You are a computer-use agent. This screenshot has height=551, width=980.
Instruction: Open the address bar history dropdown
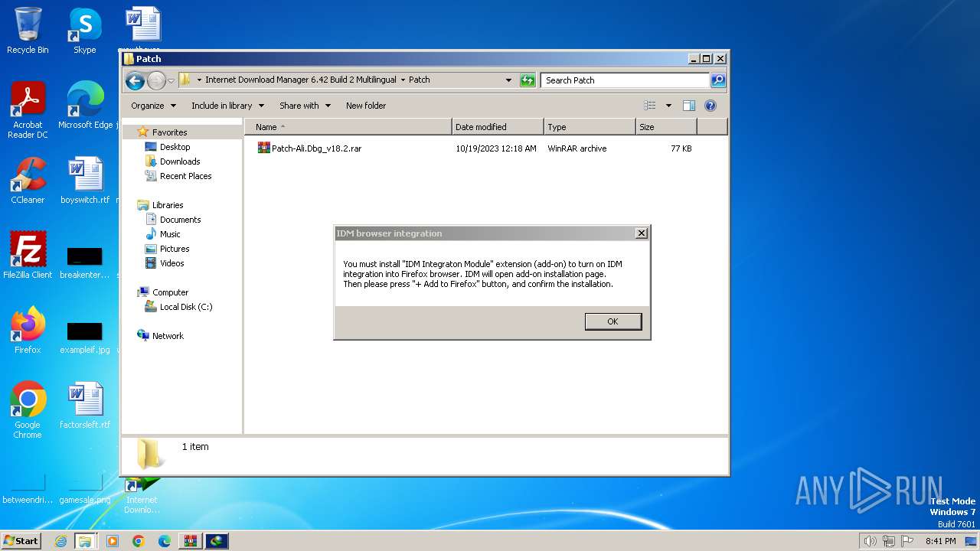(508, 80)
